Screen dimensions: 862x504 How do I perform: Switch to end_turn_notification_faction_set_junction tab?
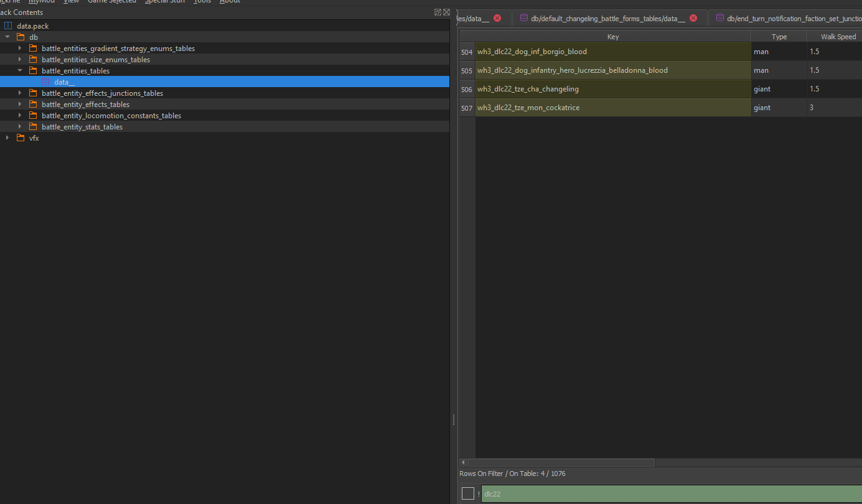(785, 18)
